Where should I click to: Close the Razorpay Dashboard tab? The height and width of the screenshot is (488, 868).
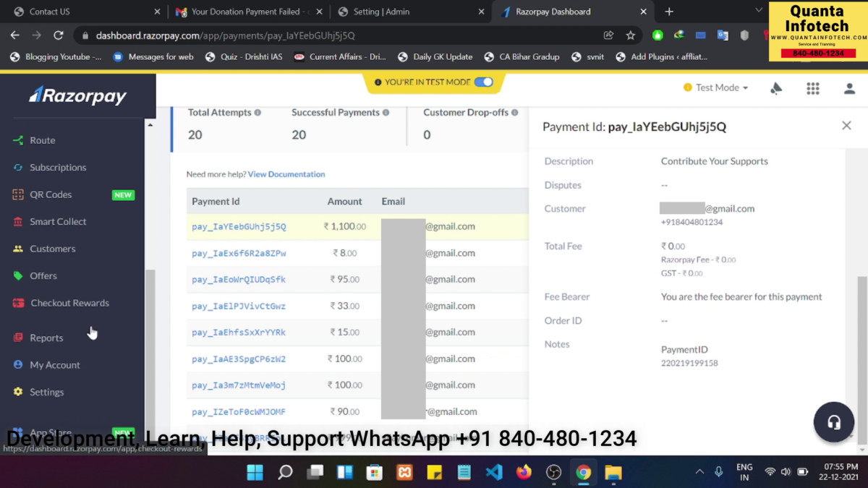(644, 12)
